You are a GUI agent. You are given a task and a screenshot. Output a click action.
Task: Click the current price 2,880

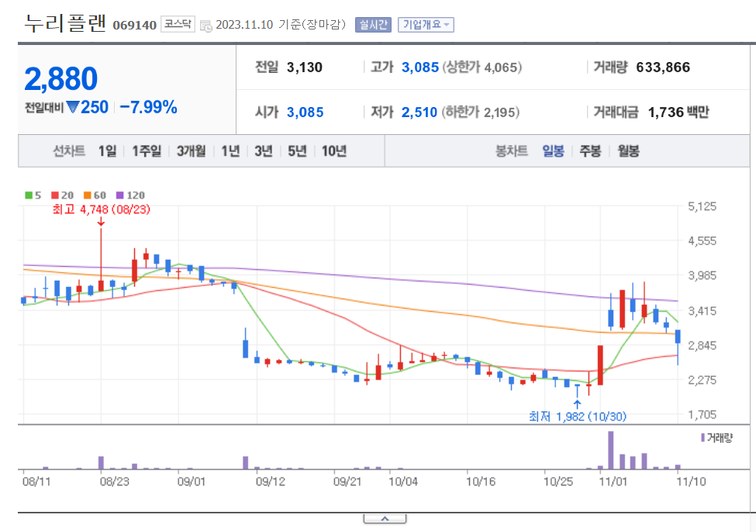point(60,78)
